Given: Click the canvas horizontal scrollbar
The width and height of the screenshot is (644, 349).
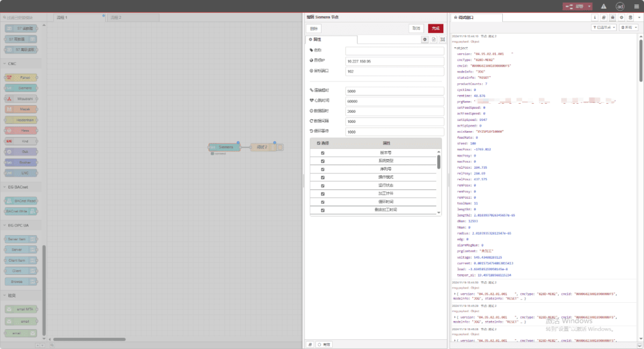Looking at the screenshot, I should tap(90, 339).
